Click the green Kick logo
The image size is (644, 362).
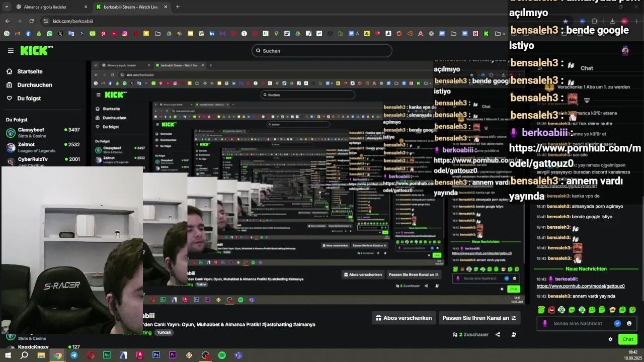point(37,50)
